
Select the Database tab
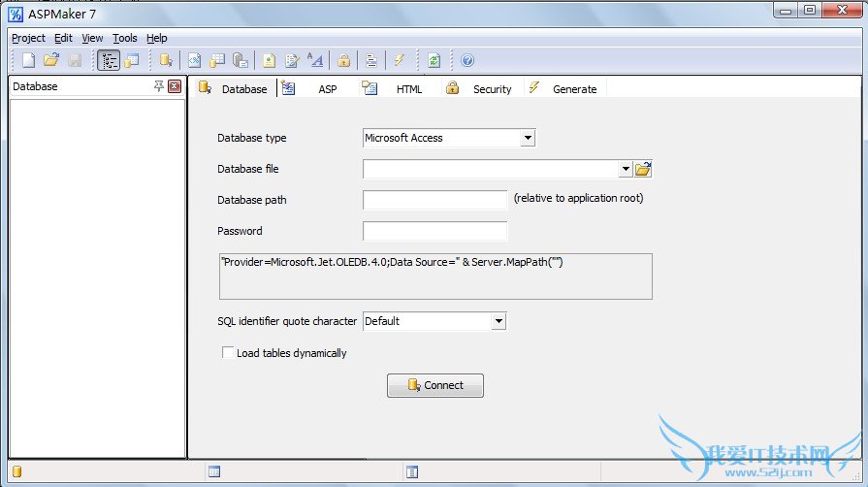pyautogui.click(x=235, y=88)
